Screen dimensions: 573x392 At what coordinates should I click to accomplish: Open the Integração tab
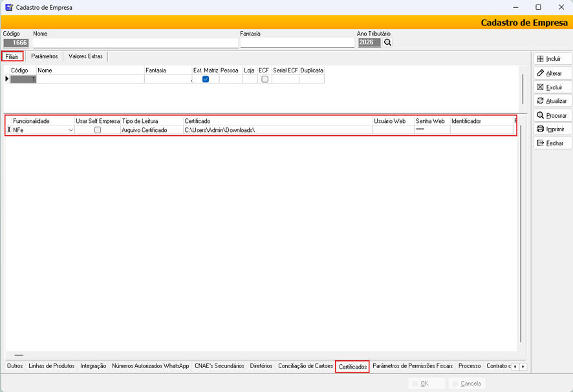(93, 366)
